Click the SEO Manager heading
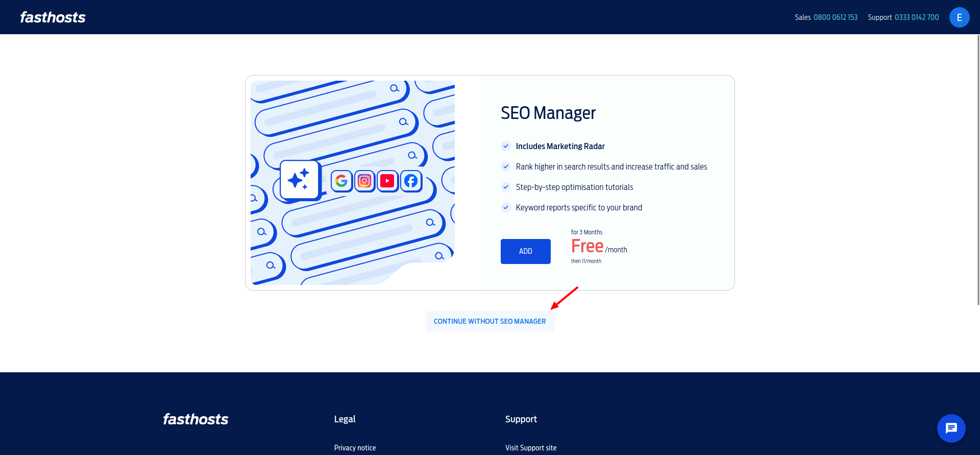The width and height of the screenshot is (980, 455). [x=548, y=113]
